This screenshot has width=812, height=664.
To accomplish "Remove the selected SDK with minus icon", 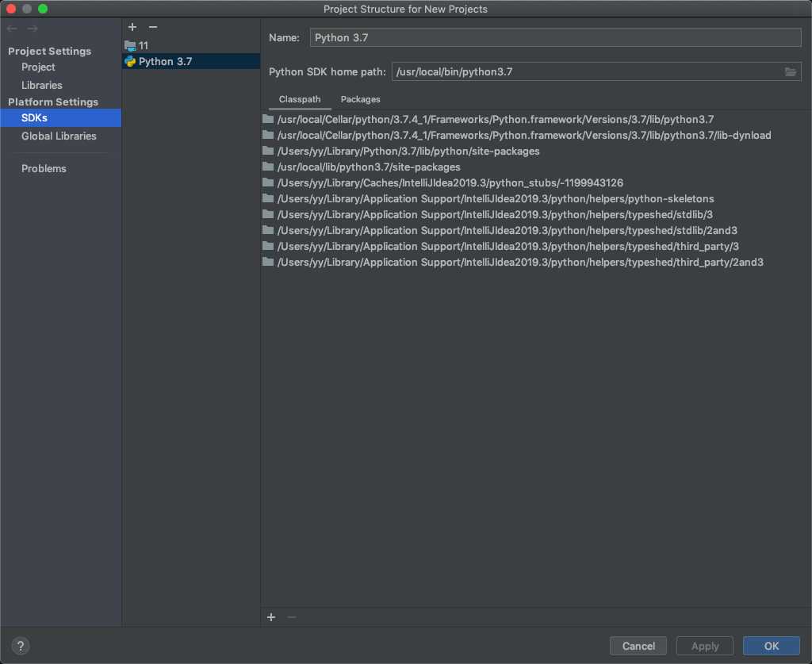I will coord(153,27).
